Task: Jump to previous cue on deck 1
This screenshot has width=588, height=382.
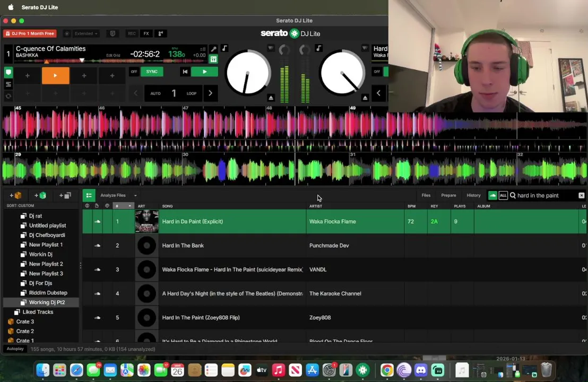Action: (x=185, y=71)
